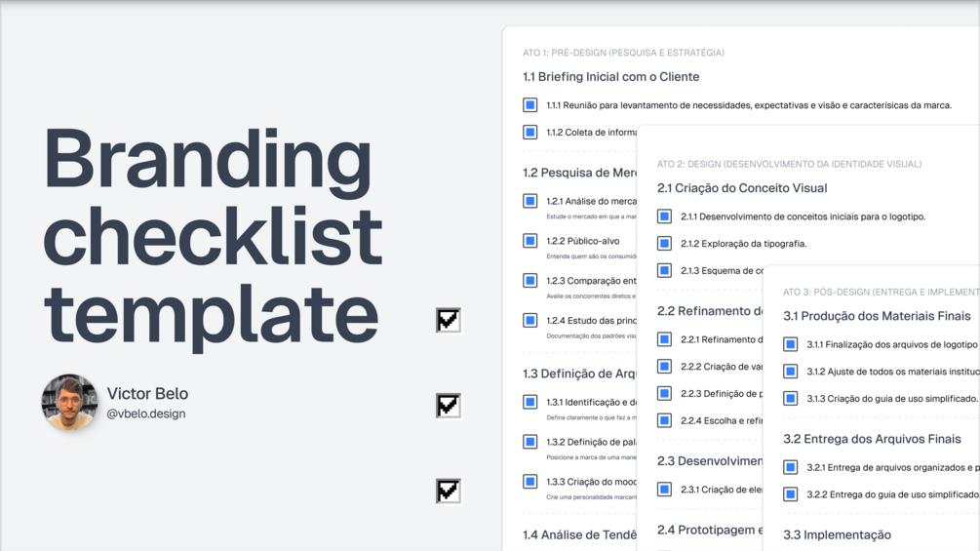Select the 'ATO 2: DESIGN' section label
Screen dimensions: 980x551
coord(789,164)
